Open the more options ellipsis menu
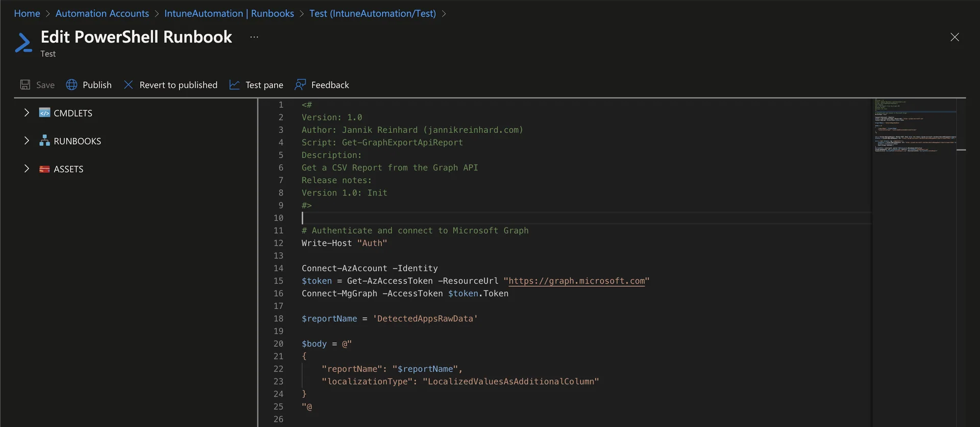The width and height of the screenshot is (980, 427). (x=254, y=37)
